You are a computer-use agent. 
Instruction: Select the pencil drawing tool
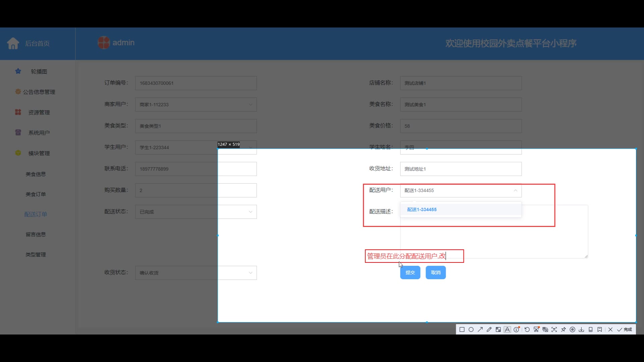click(489, 329)
